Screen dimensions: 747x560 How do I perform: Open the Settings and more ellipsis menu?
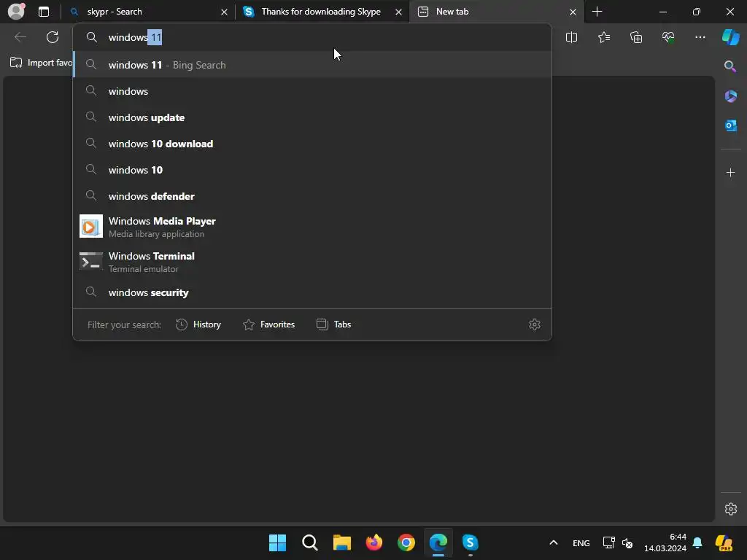pyautogui.click(x=700, y=37)
